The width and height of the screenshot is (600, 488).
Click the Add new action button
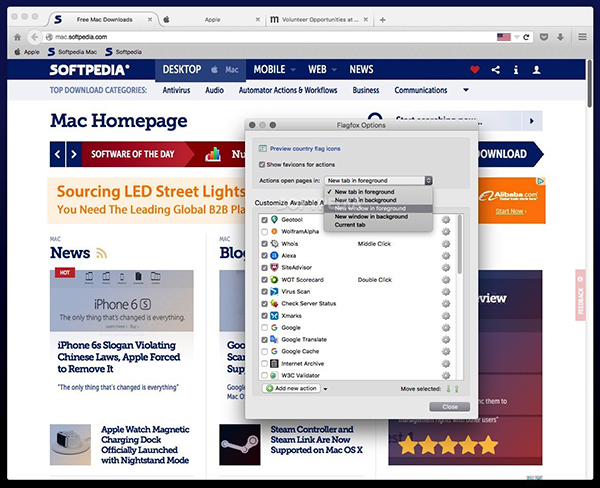(292, 388)
